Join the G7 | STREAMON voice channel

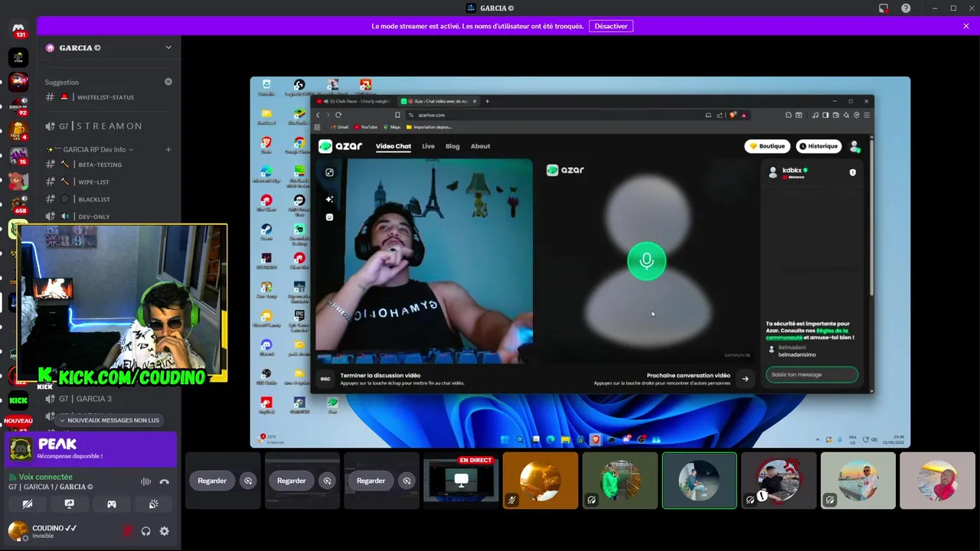pyautogui.click(x=109, y=126)
